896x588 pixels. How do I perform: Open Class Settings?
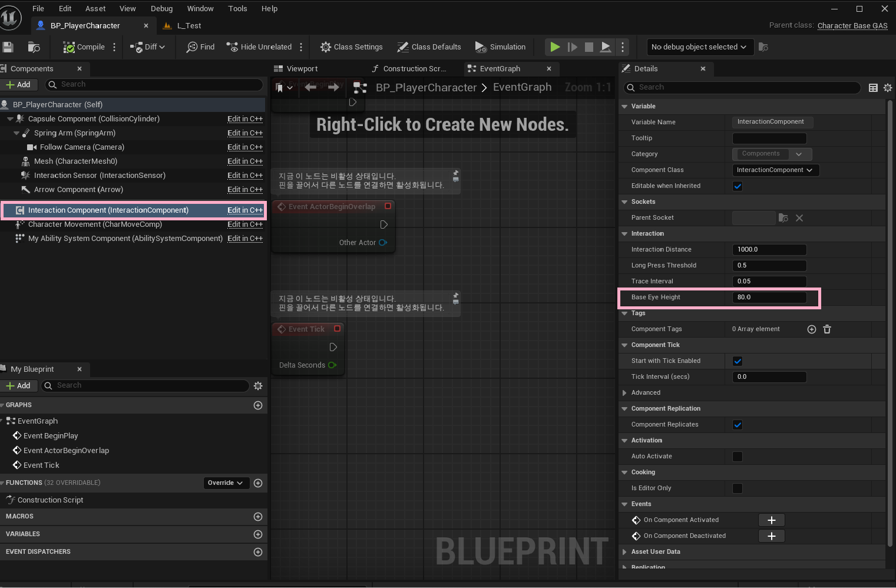(x=352, y=47)
